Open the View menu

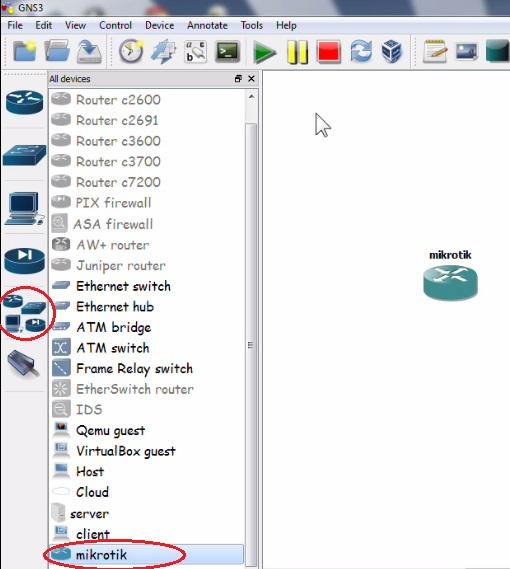pos(76,25)
